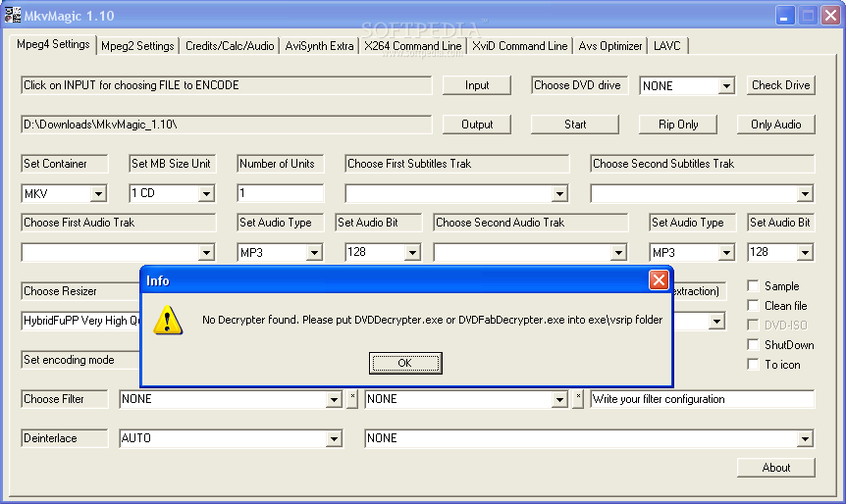
Task: Expand the second subtitles track dropdown
Action: click(805, 193)
